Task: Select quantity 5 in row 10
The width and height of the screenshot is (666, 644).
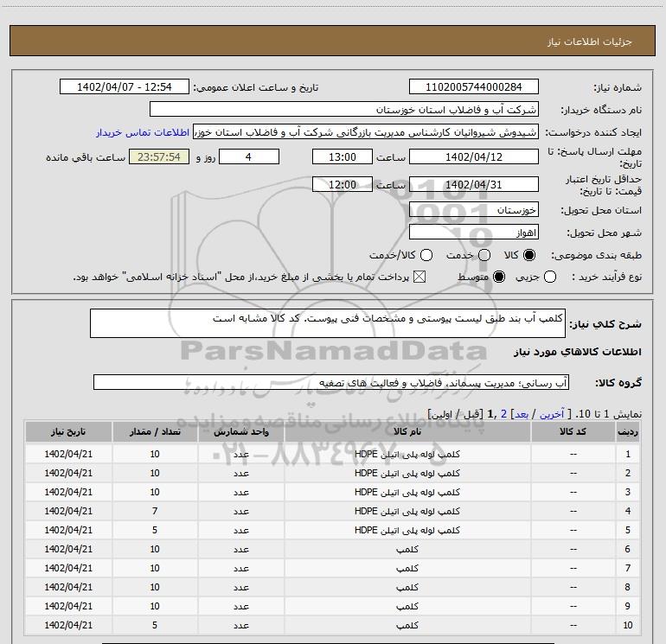Action: click(x=155, y=625)
